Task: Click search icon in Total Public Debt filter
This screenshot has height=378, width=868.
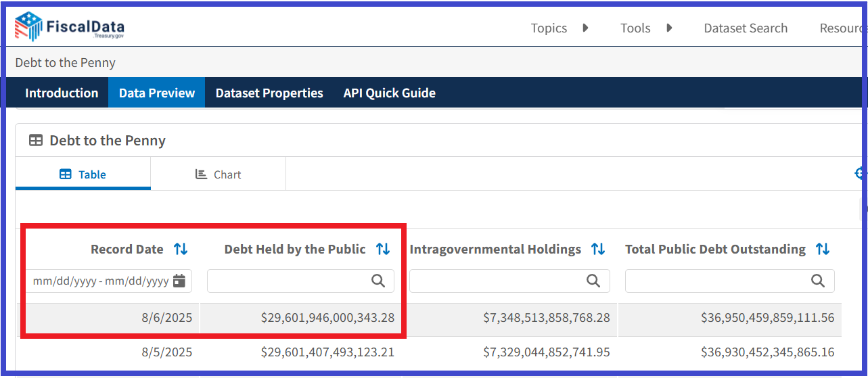Action: (818, 281)
